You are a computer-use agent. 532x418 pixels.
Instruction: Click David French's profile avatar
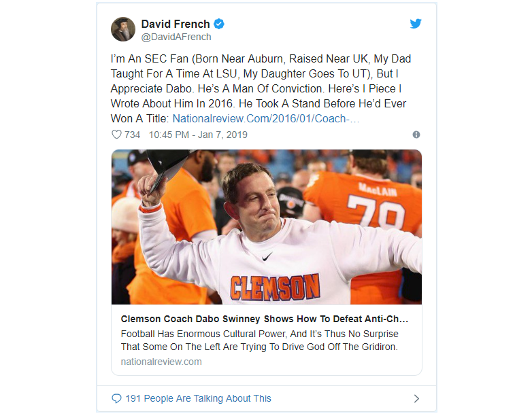coord(123,30)
